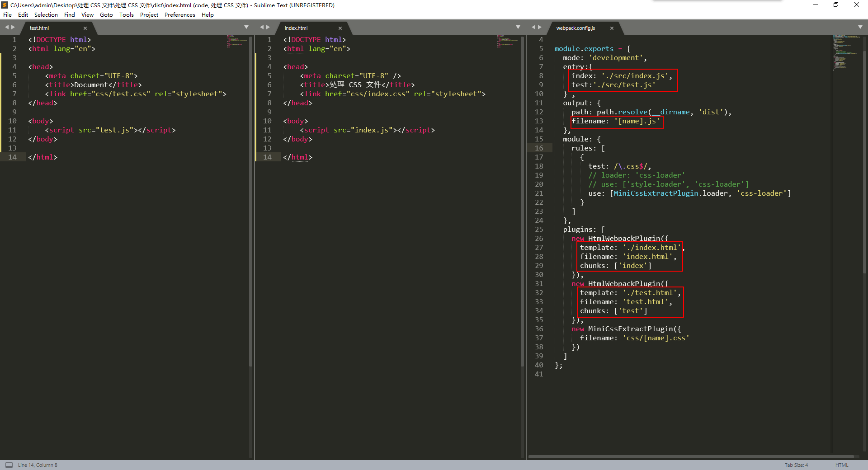This screenshot has width=868, height=470.
Task: Click module.exports line in webpack config
Action: coord(592,49)
